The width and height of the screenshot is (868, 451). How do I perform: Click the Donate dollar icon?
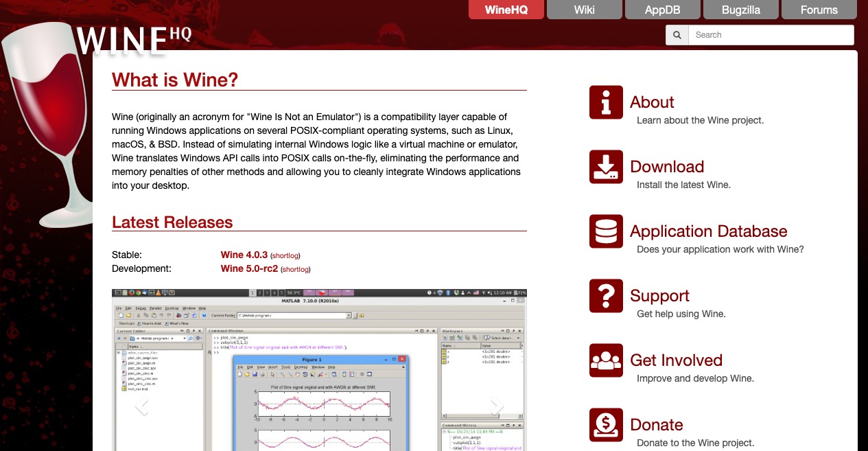point(606,425)
